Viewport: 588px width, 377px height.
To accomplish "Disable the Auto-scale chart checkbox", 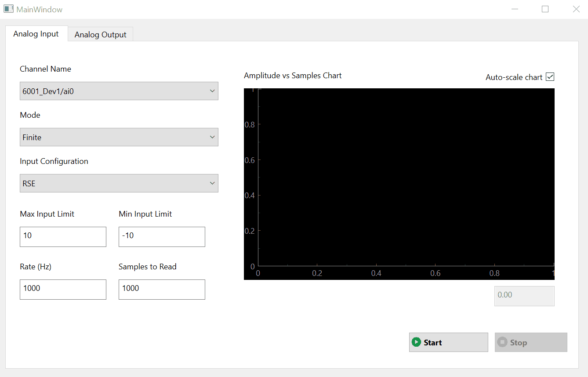I will click(550, 77).
